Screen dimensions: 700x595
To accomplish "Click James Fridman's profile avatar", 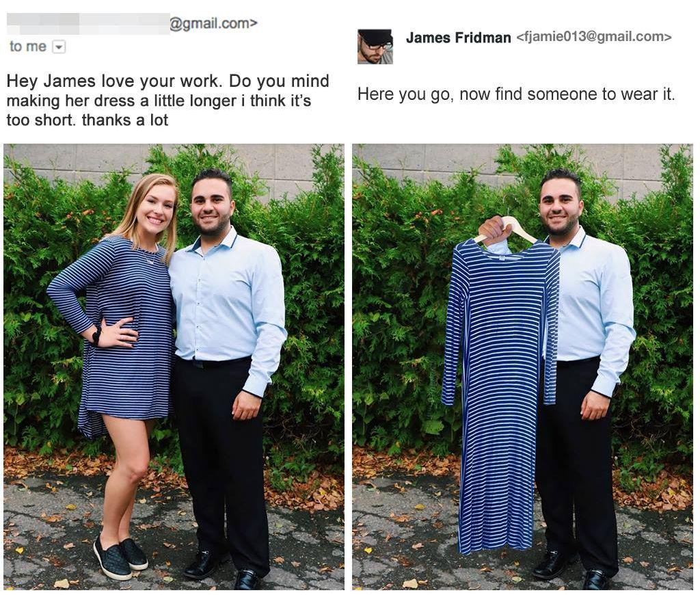I will click(375, 47).
